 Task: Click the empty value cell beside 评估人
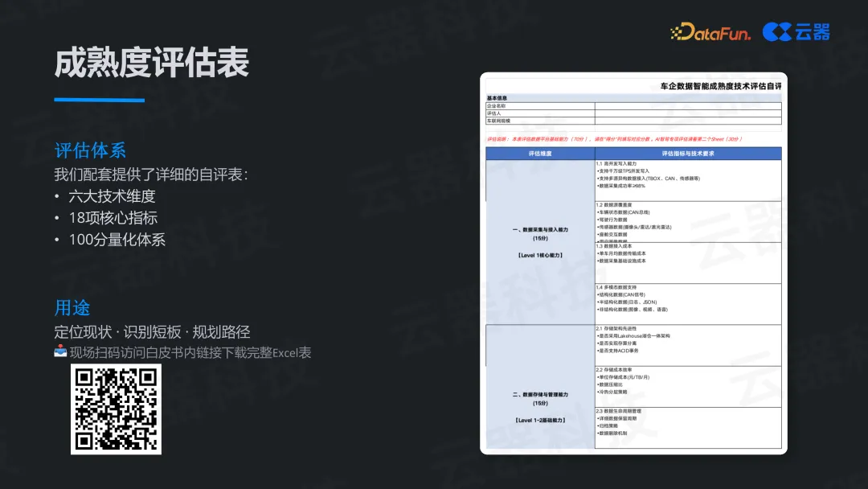pyautogui.click(x=688, y=113)
